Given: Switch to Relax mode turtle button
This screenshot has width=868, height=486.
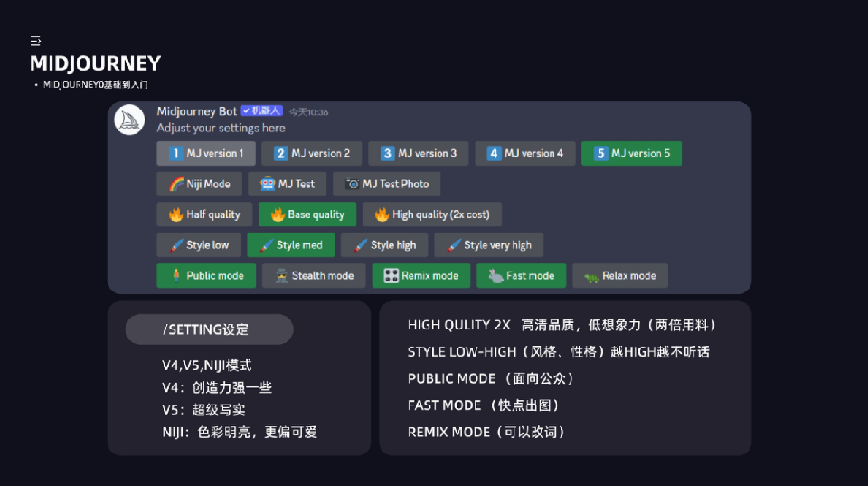Looking at the screenshot, I should pos(619,276).
